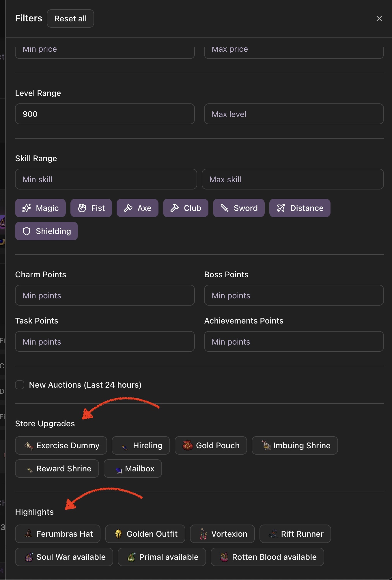Click the Imbuing Shrine sprite icon
This screenshot has width=392, height=580.
point(266,445)
